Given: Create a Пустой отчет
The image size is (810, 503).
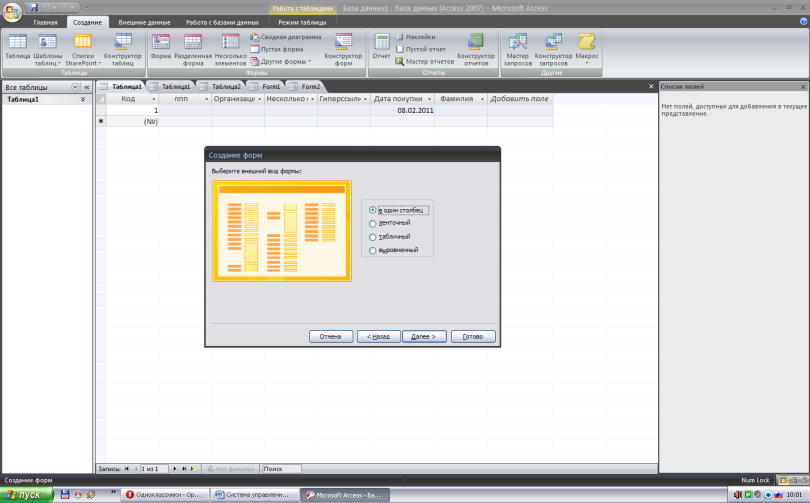Looking at the screenshot, I should click(x=420, y=49).
